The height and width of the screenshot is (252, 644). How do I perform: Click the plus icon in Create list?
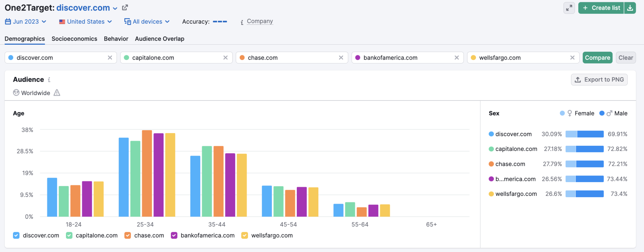tap(585, 8)
